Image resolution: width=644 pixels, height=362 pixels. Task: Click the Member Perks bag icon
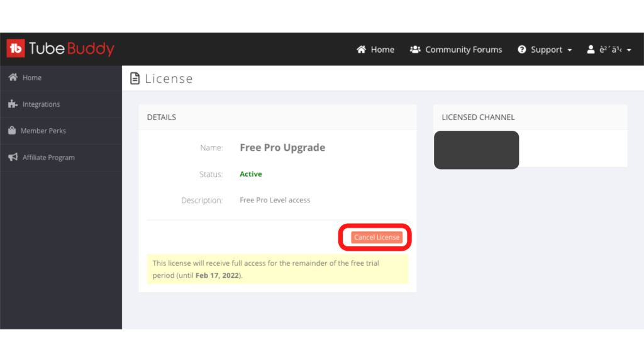pos(12,131)
